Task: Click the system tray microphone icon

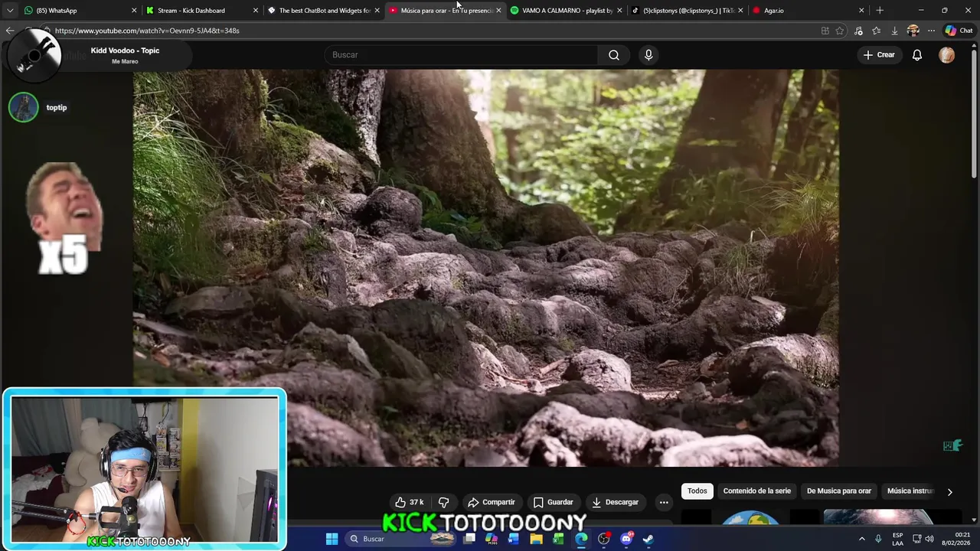Action: [878, 539]
